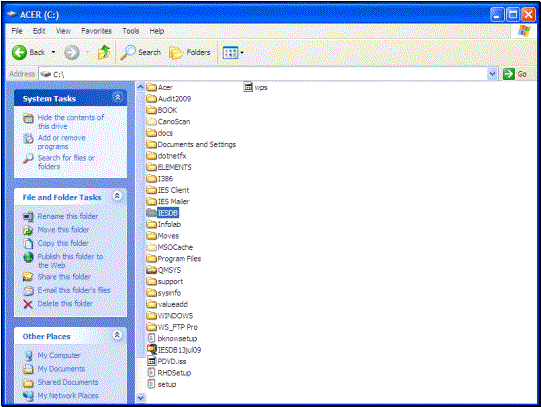541x407 pixels.
Task: Open Shared Documents link
Action: point(68,382)
